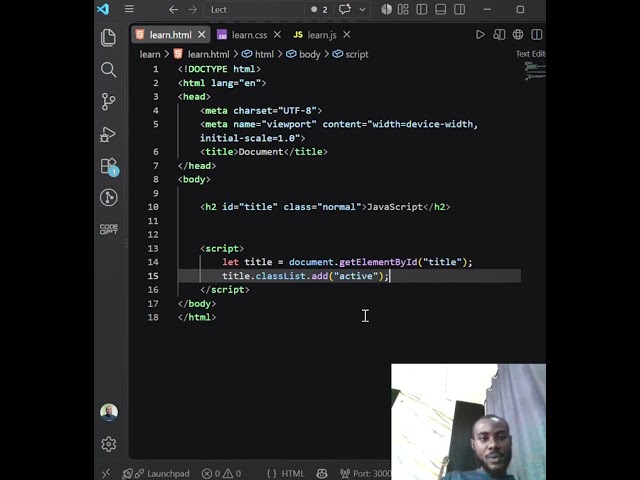
Task: Switch to the learn.css tab
Action: [x=249, y=35]
